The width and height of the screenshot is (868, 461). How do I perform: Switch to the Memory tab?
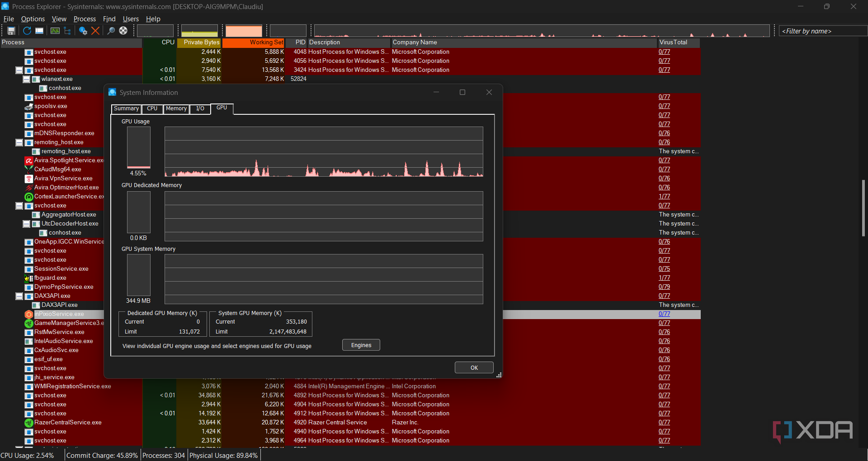click(x=176, y=109)
